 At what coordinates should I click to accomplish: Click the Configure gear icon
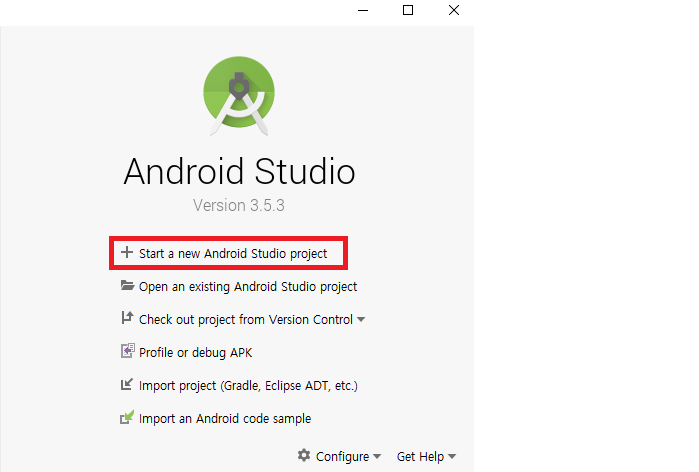point(304,455)
